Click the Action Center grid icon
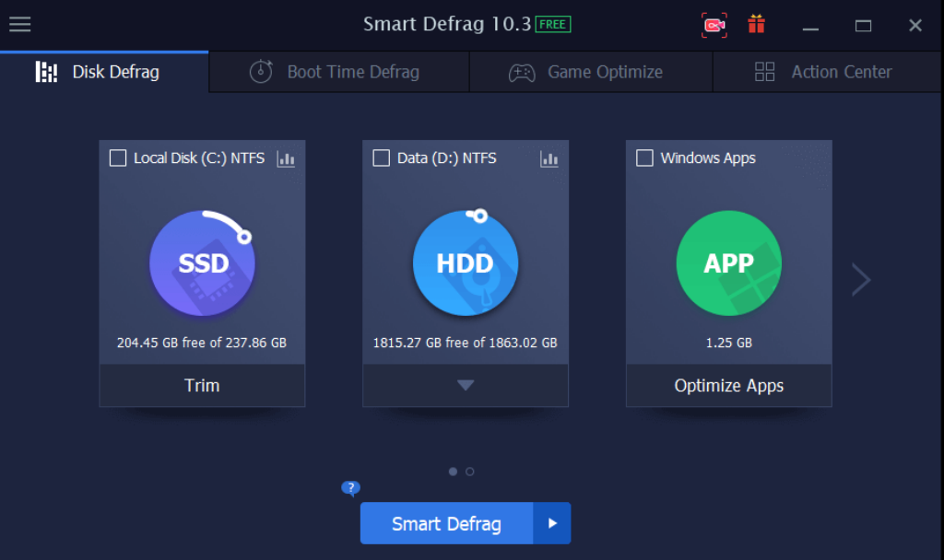 pyautogui.click(x=764, y=72)
